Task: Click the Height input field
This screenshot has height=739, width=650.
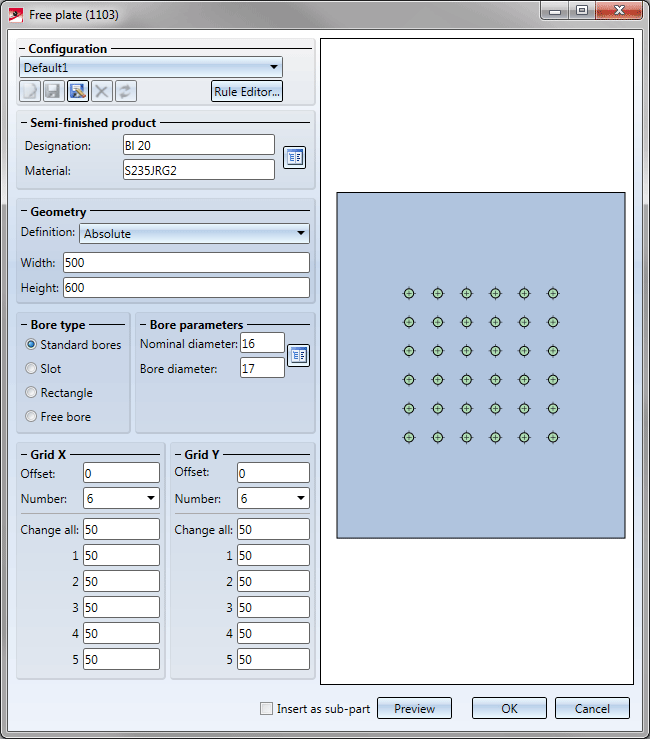Action: pyautogui.click(x=187, y=287)
